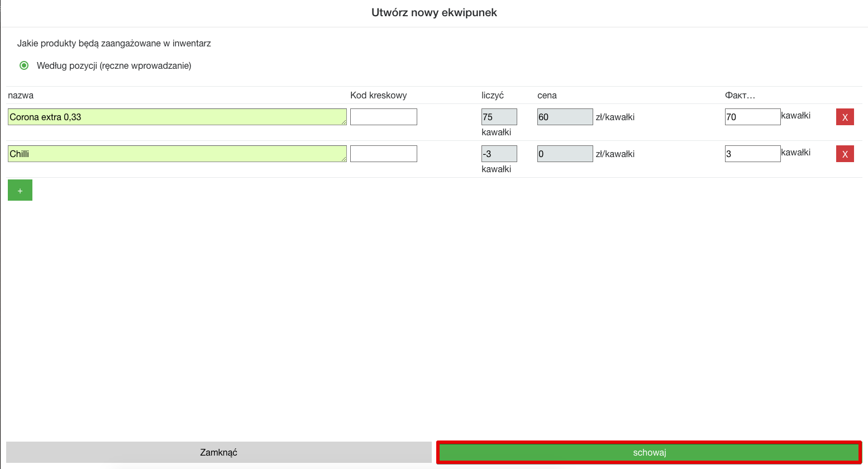Click the barcode field for Chilli

click(x=383, y=154)
